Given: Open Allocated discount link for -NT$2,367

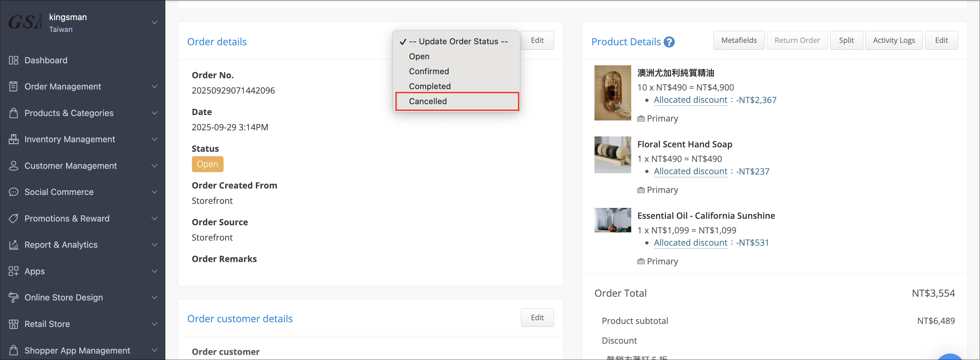Looking at the screenshot, I should click(690, 100).
